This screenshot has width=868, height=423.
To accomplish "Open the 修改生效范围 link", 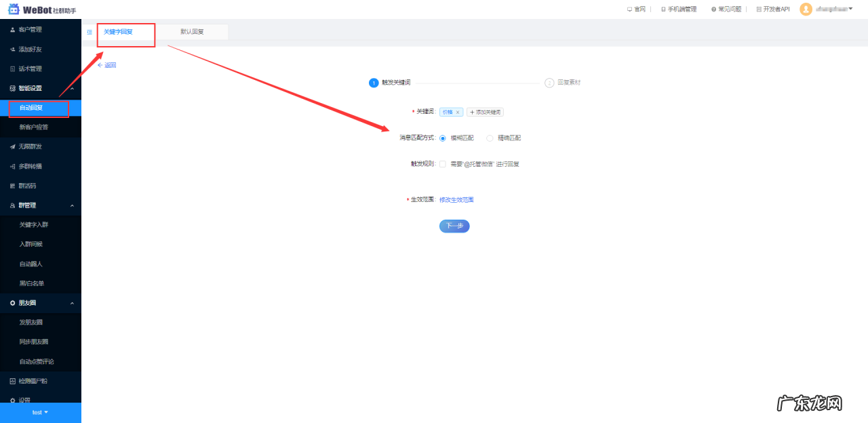I will tap(458, 199).
